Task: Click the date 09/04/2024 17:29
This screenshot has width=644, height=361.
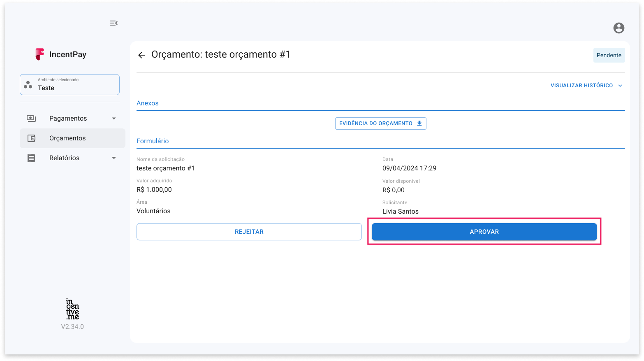Action: tap(409, 168)
